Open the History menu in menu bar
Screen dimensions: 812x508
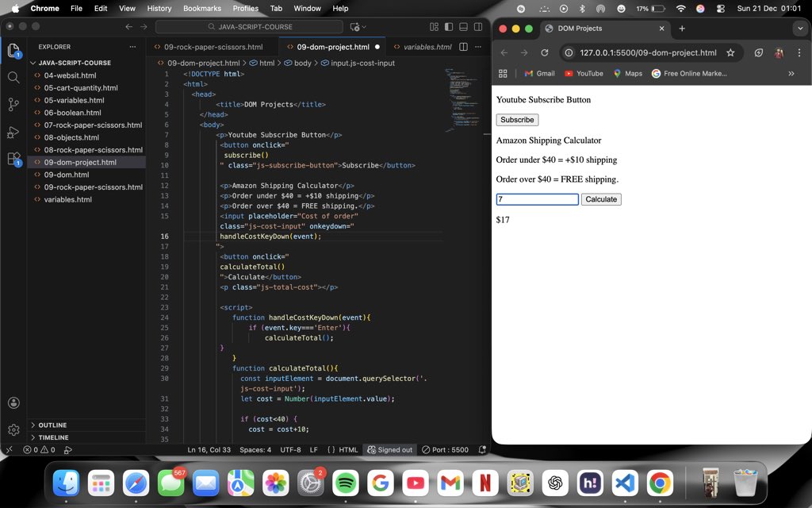click(x=159, y=8)
